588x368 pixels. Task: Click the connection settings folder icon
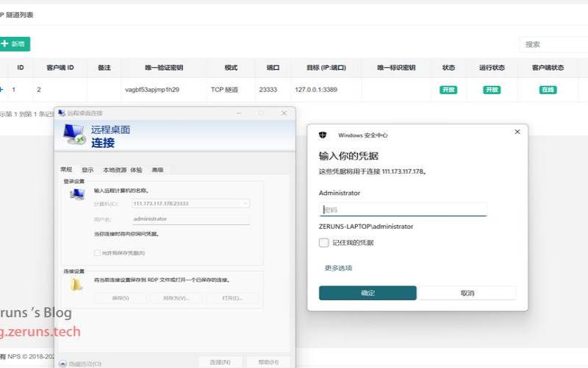point(76,285)
